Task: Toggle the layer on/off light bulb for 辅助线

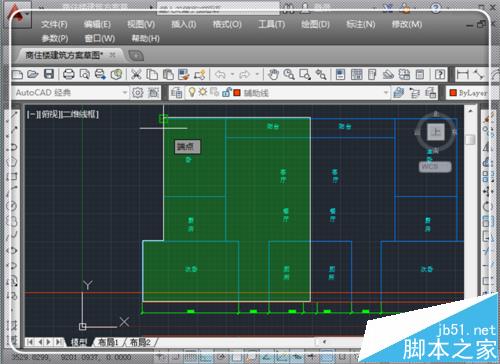Action: [192, 92]
